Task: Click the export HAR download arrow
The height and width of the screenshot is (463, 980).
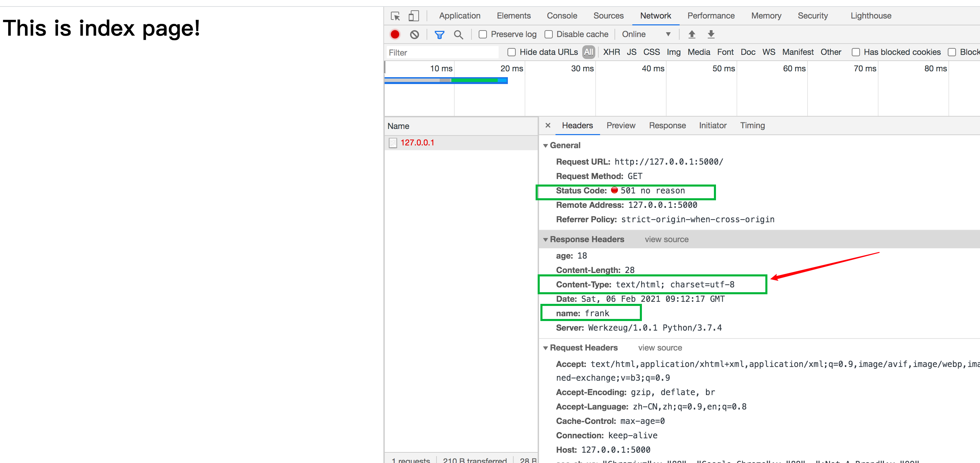Action: [x=710, y=35]
